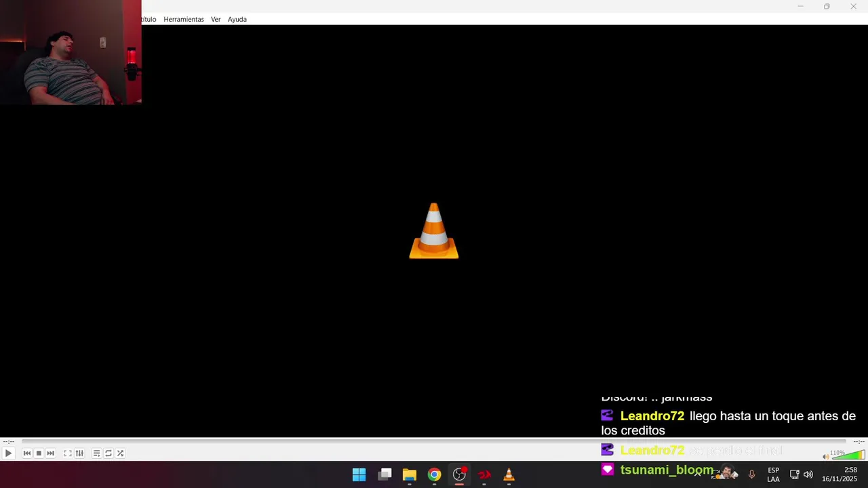Open system sound volume tray icon
This screenshot has height=488, width=868.
(x=808, y=474)
